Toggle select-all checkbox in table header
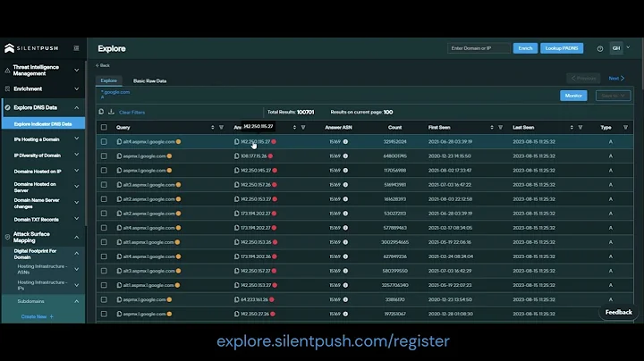The height and width of the screenshot is (361, 644). (x=104, y=127)
